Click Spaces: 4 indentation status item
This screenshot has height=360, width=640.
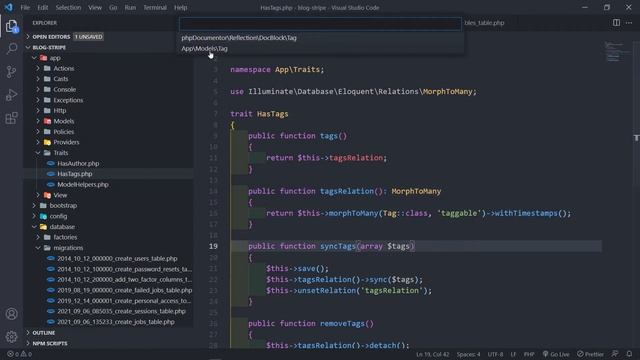(468, 354)
